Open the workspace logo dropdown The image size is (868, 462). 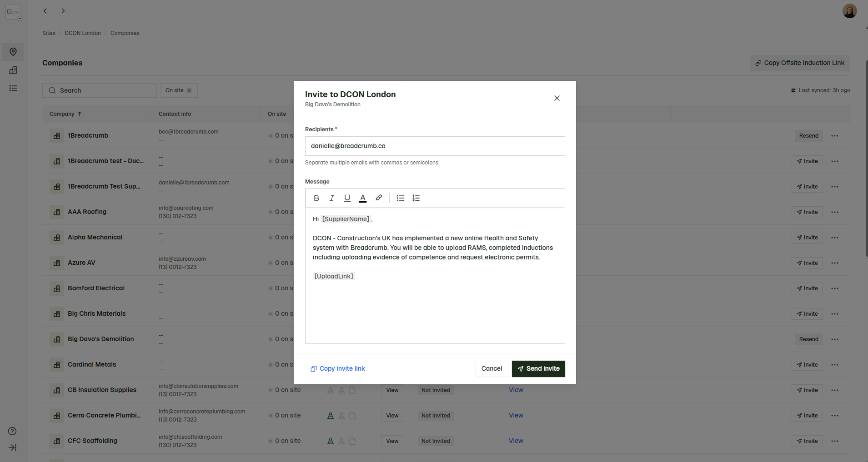13,12
